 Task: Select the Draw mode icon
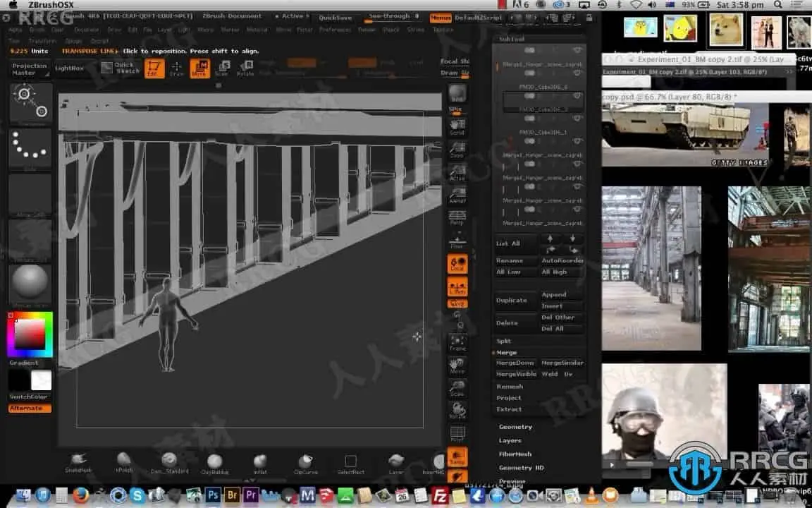click(x=177, y=68)
